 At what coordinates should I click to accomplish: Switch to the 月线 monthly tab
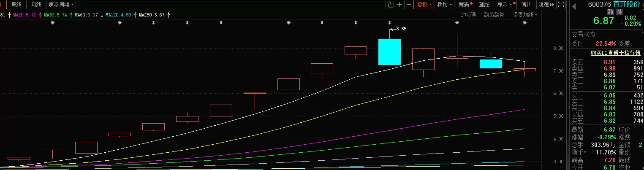coord(37,5)
